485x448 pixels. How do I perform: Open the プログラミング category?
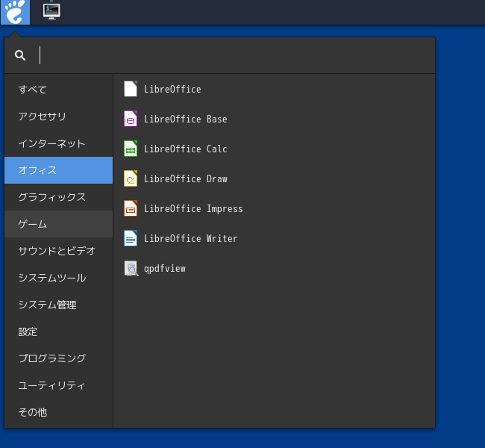pos(58,358)
